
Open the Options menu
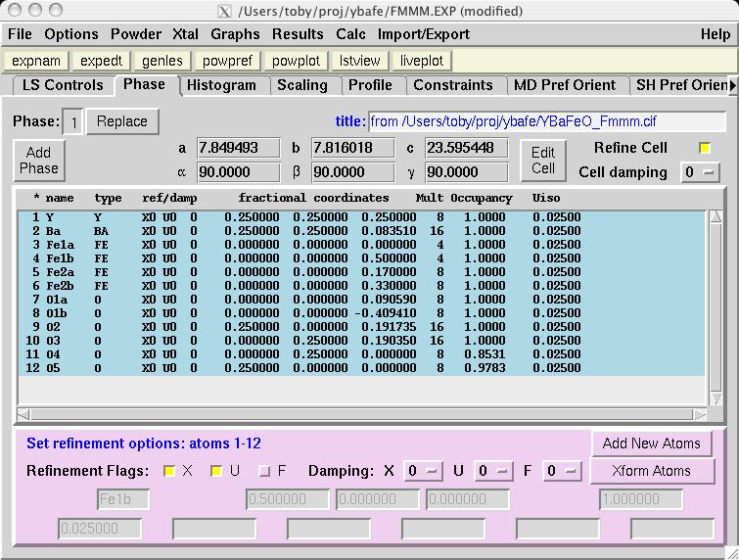coord(71,34)
